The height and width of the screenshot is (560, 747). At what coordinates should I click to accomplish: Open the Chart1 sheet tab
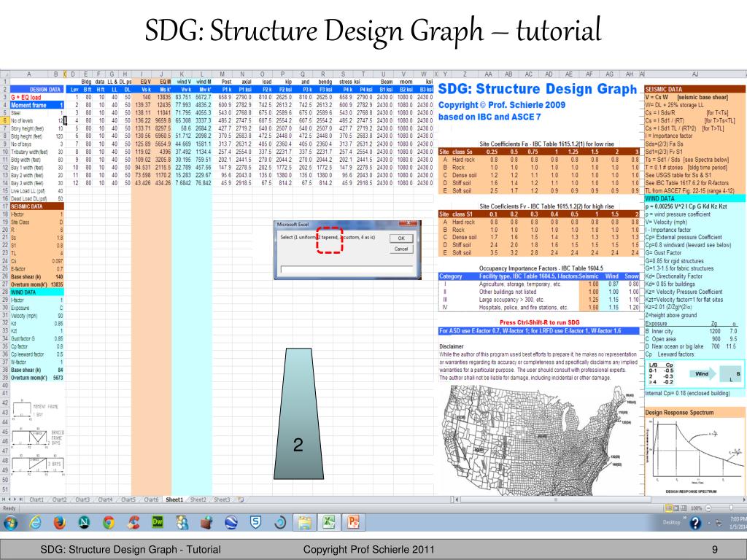coord(36,499)
